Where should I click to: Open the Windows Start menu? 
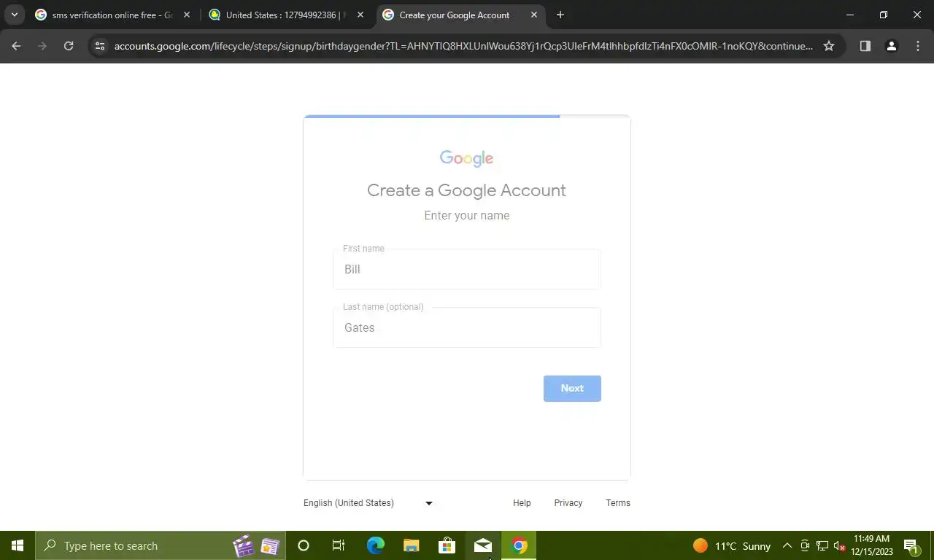click(x=18, y=545)
